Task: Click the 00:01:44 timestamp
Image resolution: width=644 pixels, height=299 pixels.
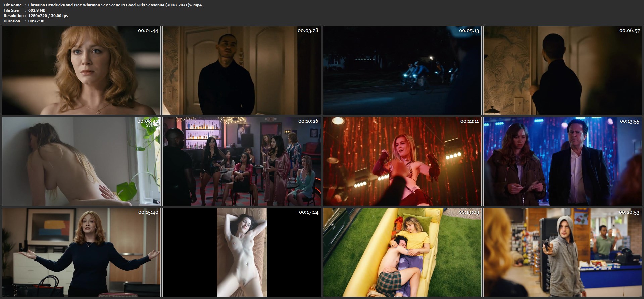Action: pos(148,31)
